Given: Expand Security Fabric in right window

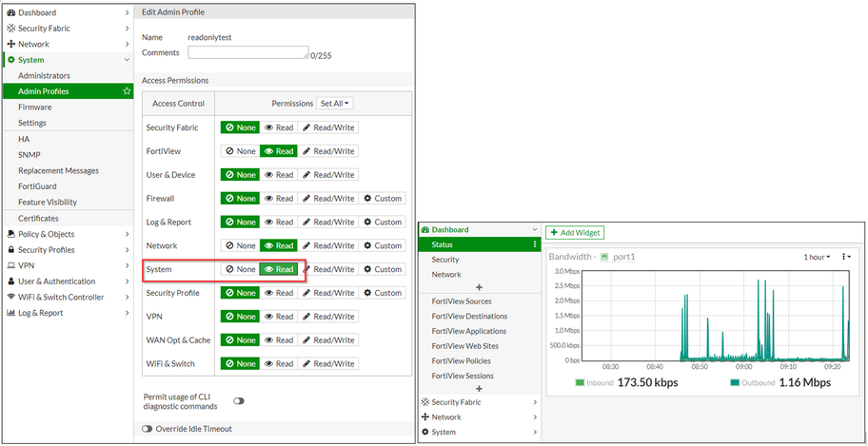Looking at the screenshot, I should [x=535, y=402].
